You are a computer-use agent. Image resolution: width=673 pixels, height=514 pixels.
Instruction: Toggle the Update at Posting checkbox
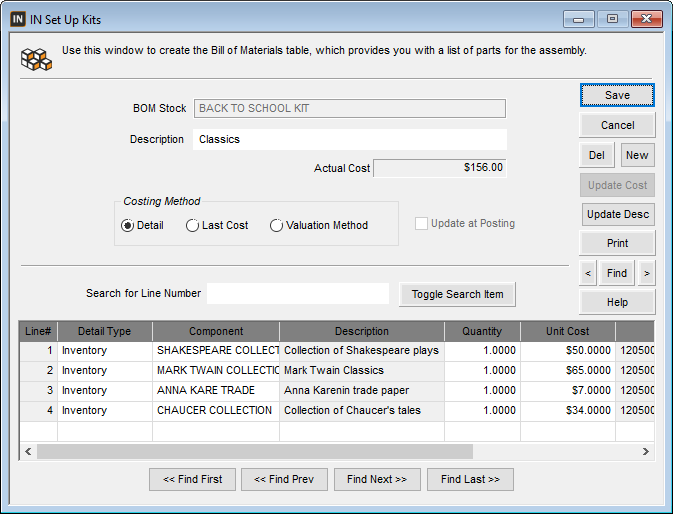[421, 224]
